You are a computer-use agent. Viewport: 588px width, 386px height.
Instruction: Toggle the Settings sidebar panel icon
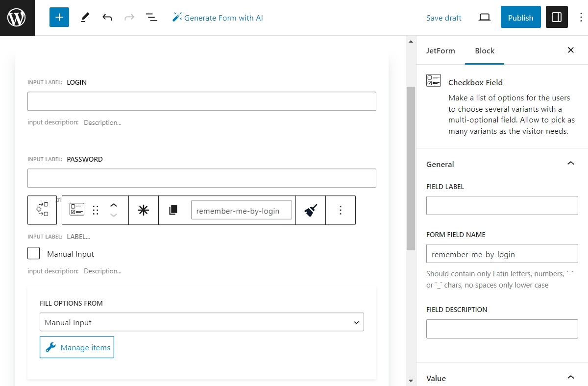(557, 17)
